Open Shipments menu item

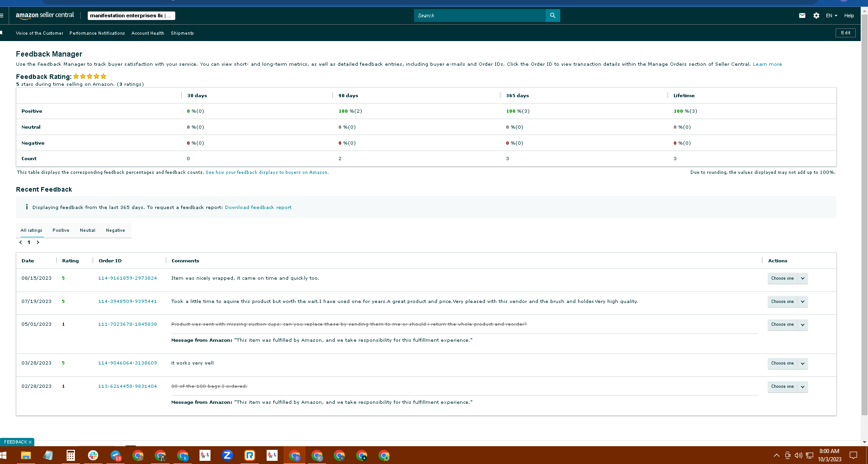coord(182,33)
